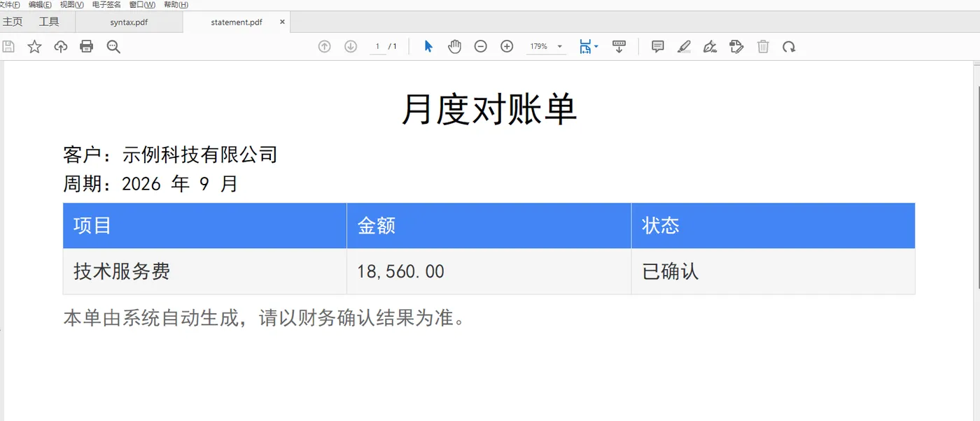Click the 状态 table header
The width and height of the screenshot is (980, 421).
pos(773,225)
